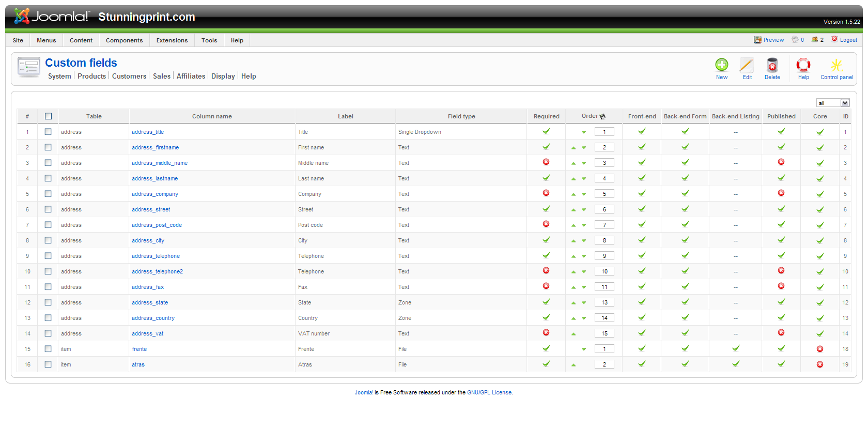Open the Components menu
The image size is (868, 428).
[124, 40]
